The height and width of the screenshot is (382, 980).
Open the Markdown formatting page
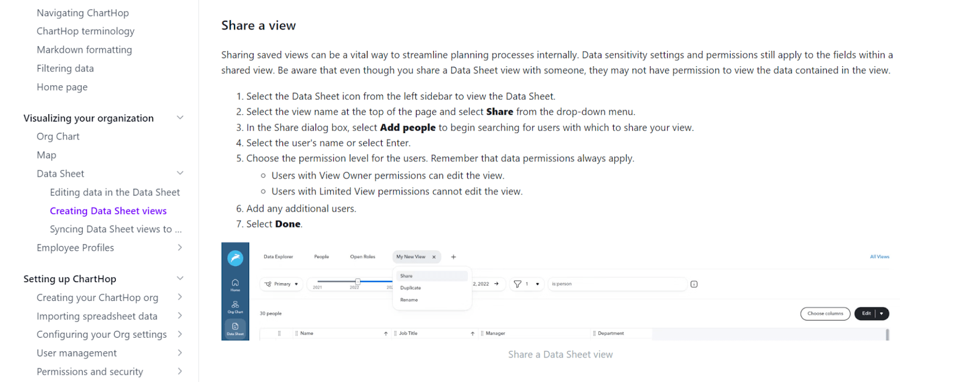point(84,50)
